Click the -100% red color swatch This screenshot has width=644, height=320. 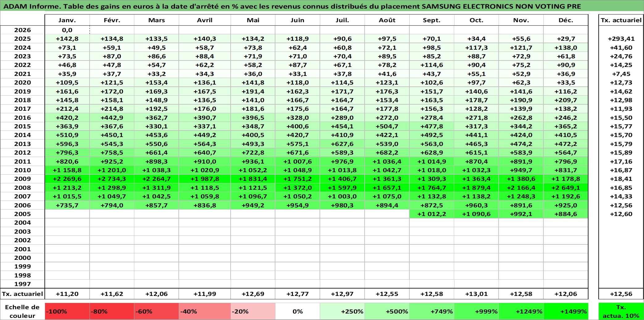tap(67, 311)
